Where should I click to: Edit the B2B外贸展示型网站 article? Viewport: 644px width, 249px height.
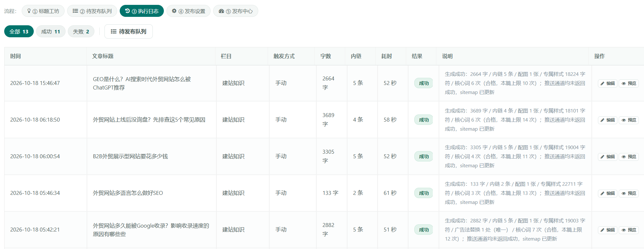607,157
